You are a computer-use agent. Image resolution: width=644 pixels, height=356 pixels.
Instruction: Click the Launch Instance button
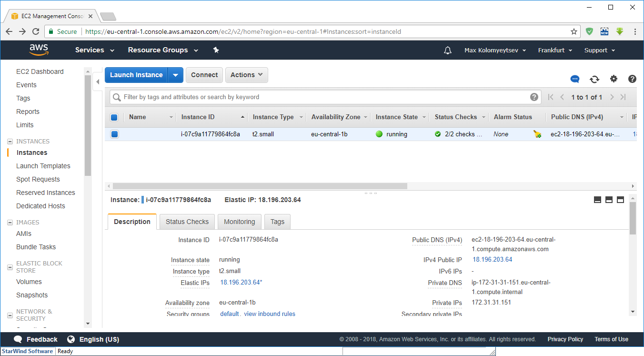(137, 75)
